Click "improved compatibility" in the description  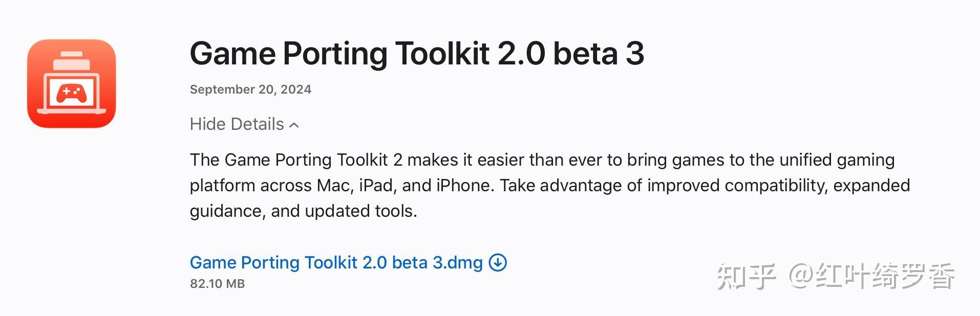coord(737,186)
